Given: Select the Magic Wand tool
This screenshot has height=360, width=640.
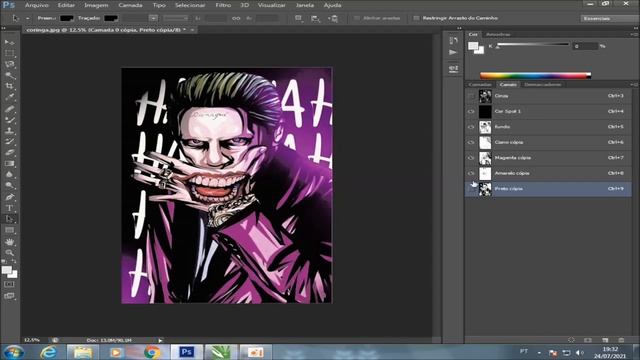Looking at the screenshot, I should coord(9,75).
